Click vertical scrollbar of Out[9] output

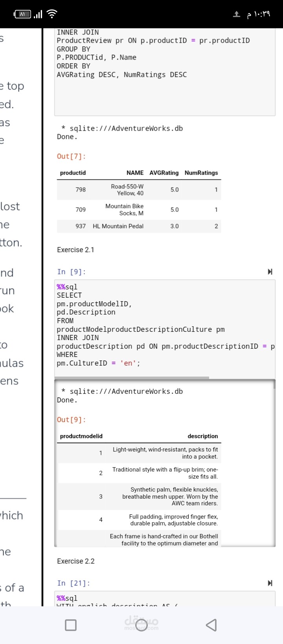tap(274, 384)
